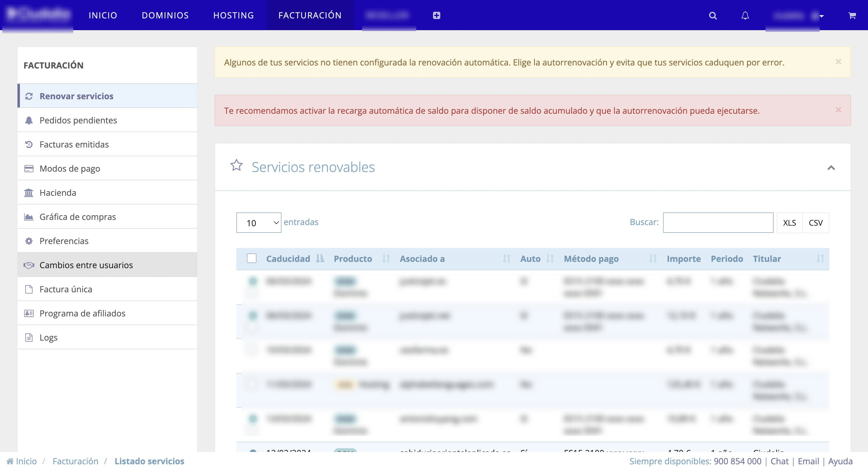Click the Modos de pago card icon
The image size is (868, 470).
click(29, 168)
